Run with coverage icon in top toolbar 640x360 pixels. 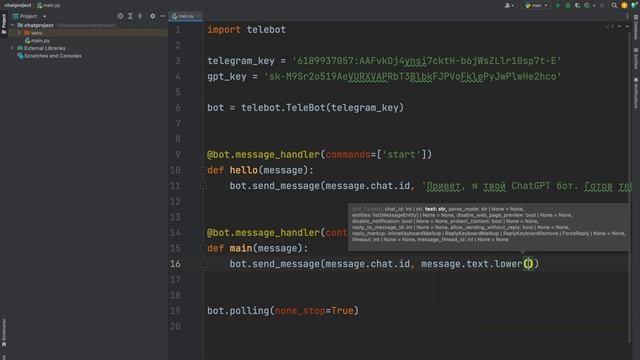pos(577,5)
